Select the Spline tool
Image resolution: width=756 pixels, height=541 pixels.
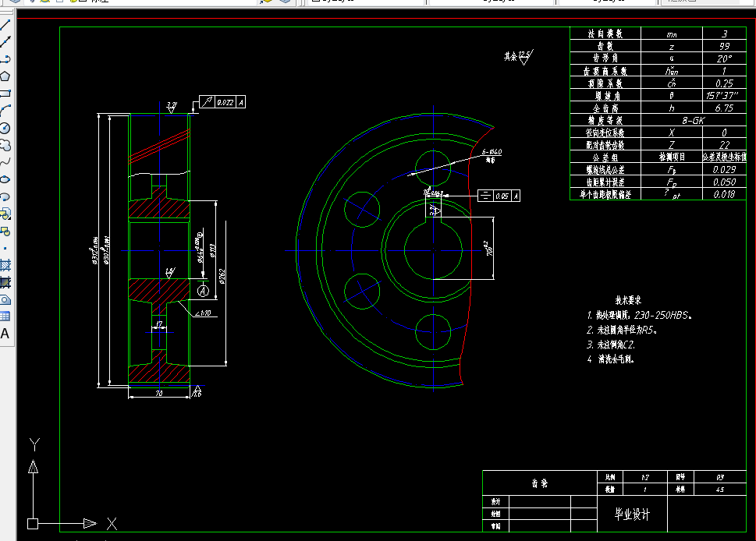coord(5,162)
